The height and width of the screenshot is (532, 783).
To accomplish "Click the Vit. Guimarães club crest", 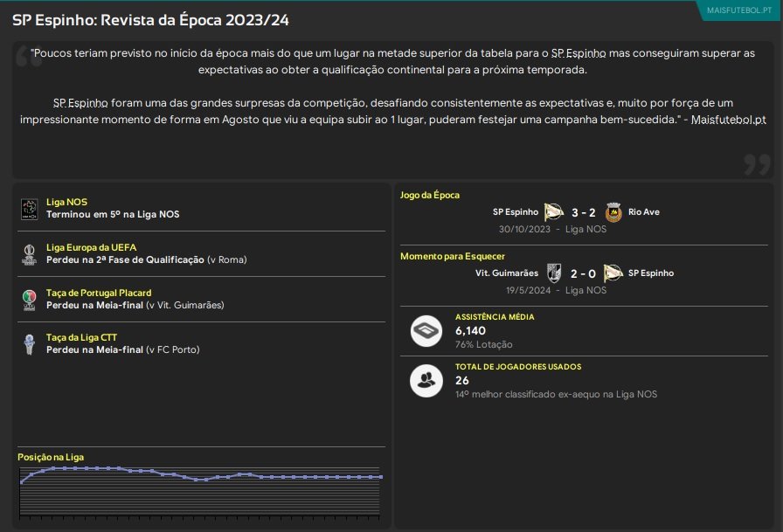I will 554,273.
